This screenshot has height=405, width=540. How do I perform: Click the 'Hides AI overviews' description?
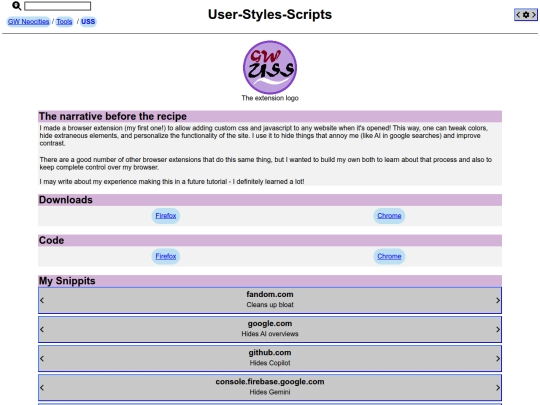click(x=270, y=334)
